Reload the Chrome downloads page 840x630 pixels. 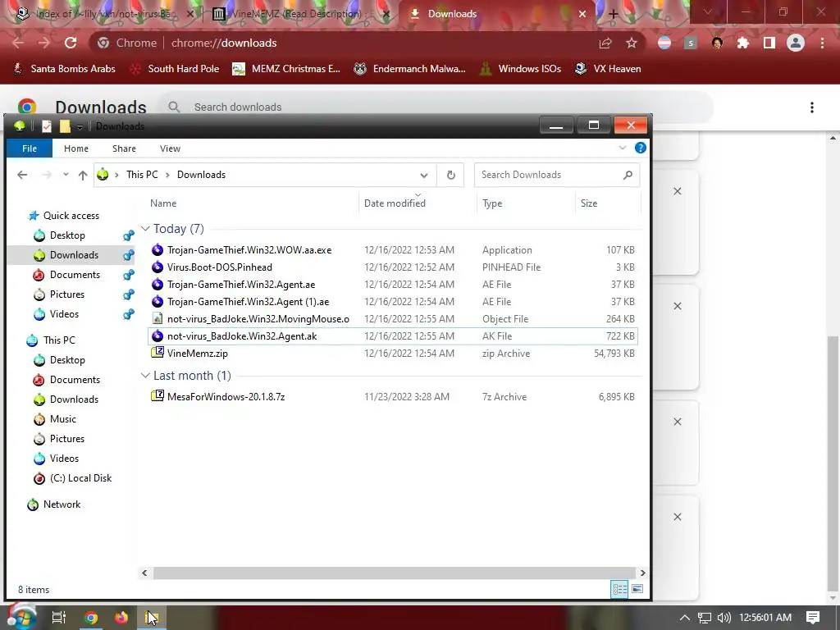[71, 43]
